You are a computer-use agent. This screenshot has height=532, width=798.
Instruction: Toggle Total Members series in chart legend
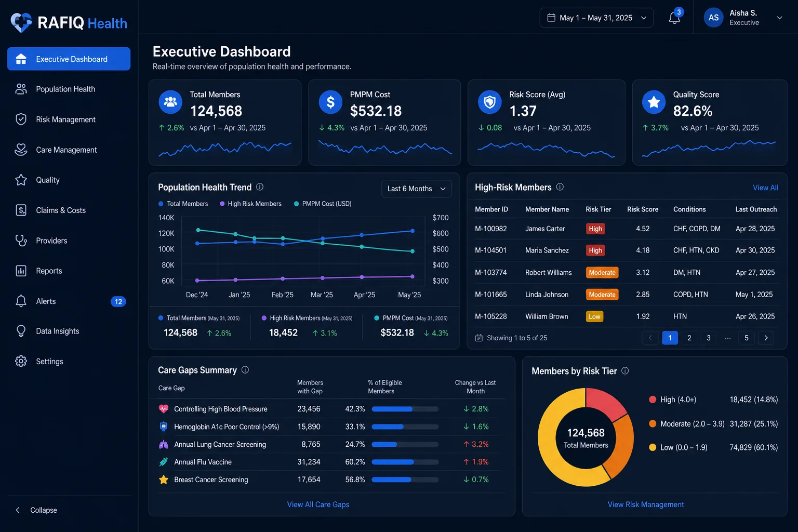183,204
